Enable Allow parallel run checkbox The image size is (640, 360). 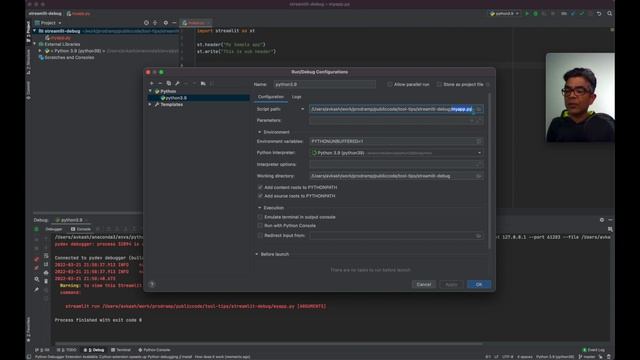tap(390, 84)
